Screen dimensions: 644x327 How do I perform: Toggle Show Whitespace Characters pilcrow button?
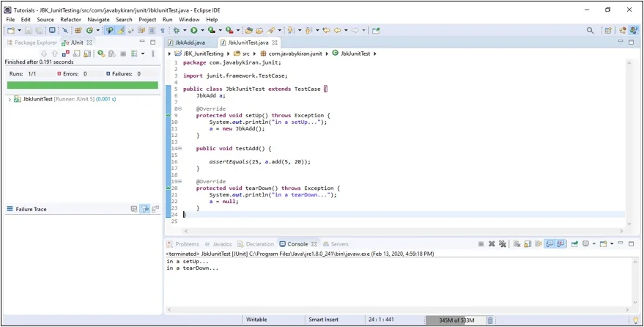(x=163, y=30)
